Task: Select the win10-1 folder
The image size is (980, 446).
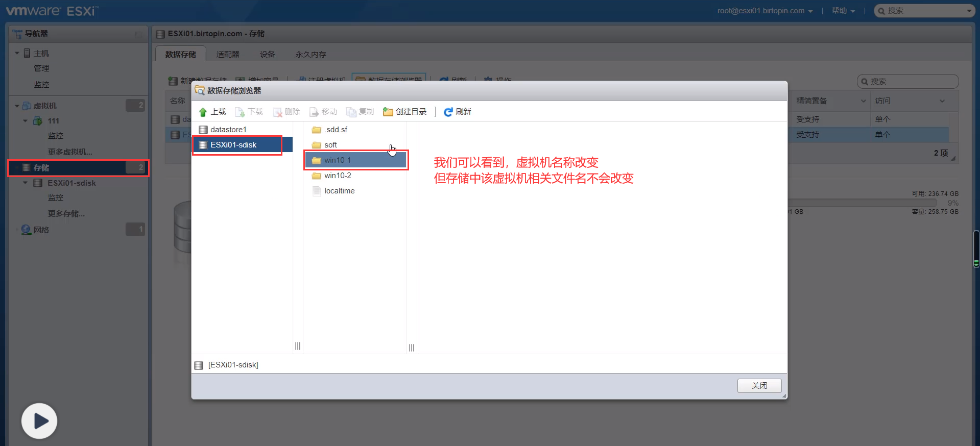Action: pos(355,160)
